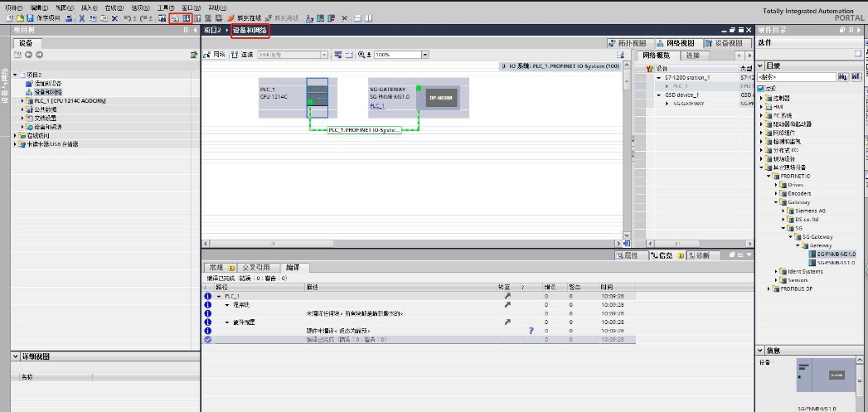This screenshot has width=868, height=412.
Task: Click the Cut scissors icon
Action: coord(82,18)
